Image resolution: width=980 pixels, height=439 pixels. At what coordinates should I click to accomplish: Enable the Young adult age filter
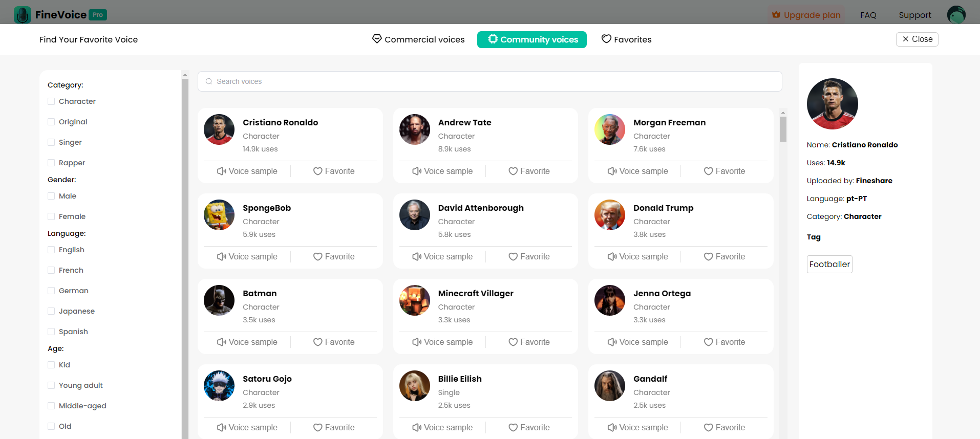pos(51,385)
